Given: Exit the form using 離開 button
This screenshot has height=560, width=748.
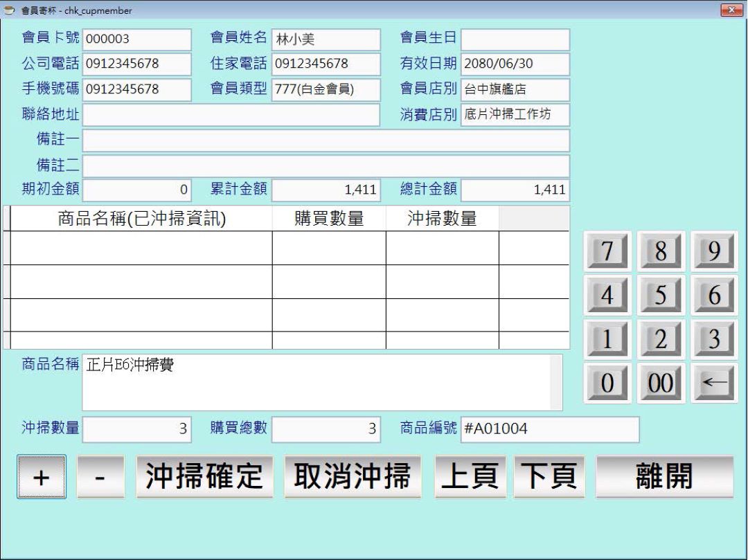Looking at the screenshot, I should tap(664, 476).
